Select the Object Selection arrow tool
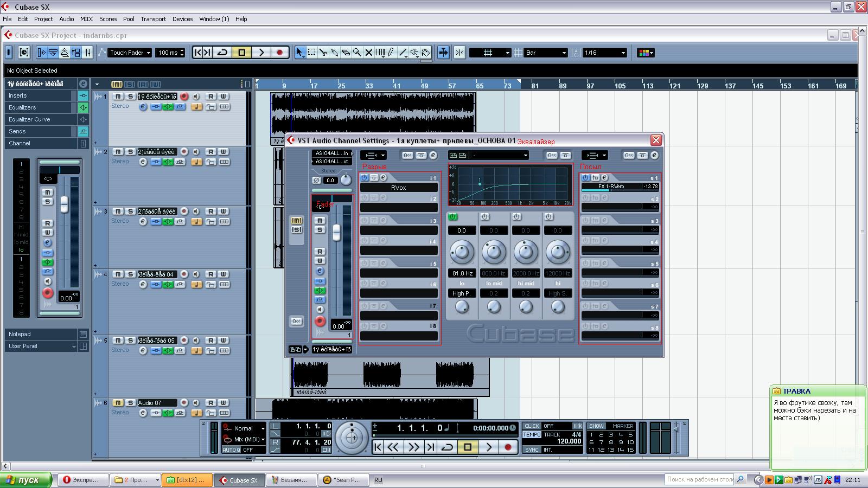The width and height of the screenshot is (868, 488). coord(300,53)
